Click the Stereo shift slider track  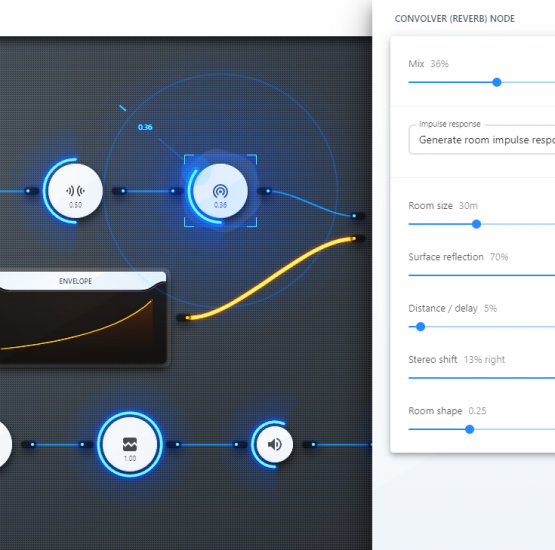(482, 378)
